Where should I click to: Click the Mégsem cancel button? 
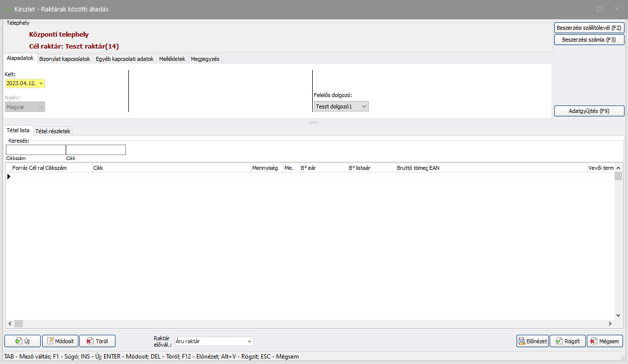605,341
